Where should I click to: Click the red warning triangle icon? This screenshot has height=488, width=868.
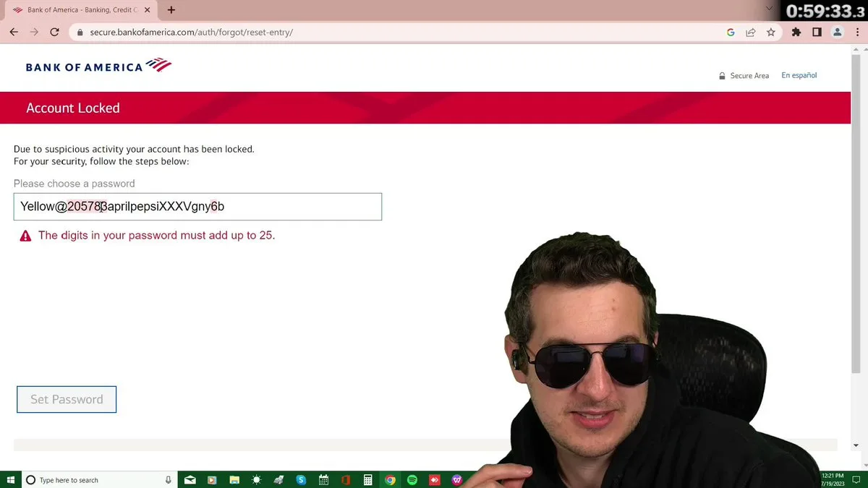[26, 236]
